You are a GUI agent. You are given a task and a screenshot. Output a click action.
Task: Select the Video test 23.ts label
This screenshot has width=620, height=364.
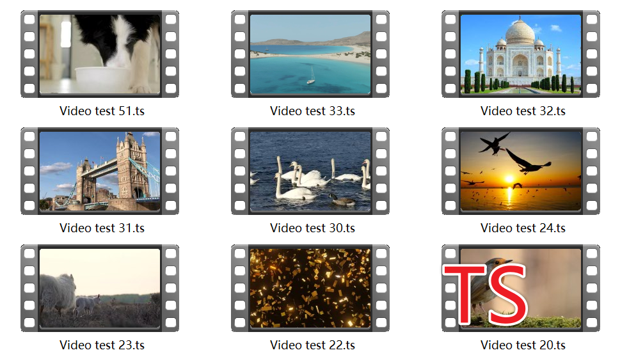[102, 345]
